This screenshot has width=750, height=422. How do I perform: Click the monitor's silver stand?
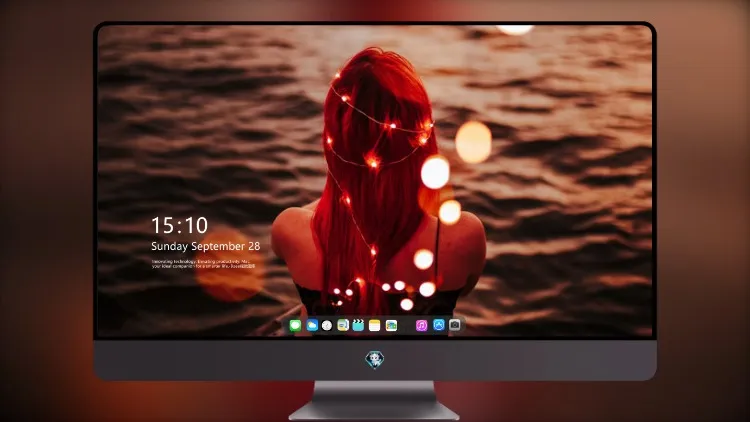click(x=375, y=400)
